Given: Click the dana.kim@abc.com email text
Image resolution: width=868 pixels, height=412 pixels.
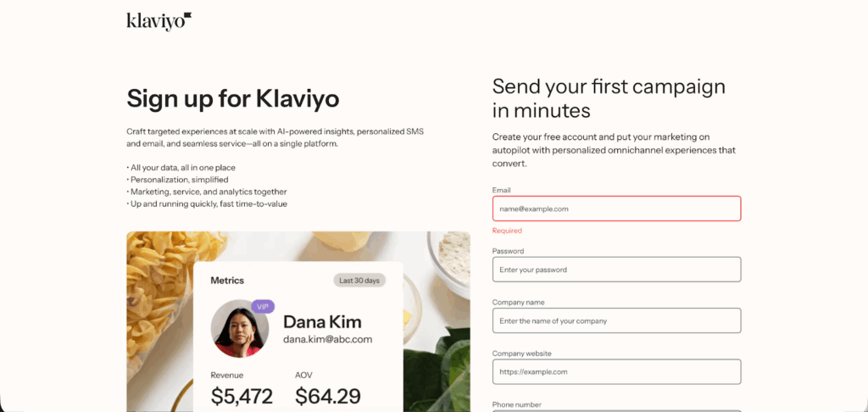Looking at the screenshot, I should (327, 339).
